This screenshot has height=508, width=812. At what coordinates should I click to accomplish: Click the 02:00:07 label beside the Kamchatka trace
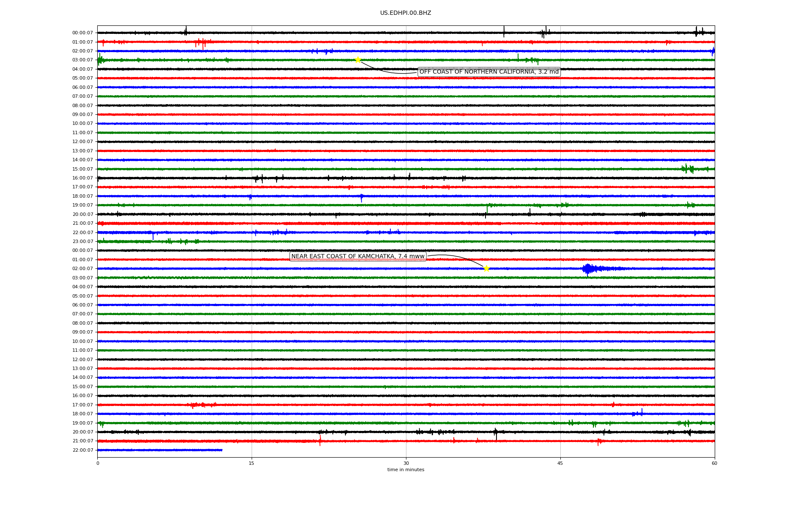click(x=82, y=269)
